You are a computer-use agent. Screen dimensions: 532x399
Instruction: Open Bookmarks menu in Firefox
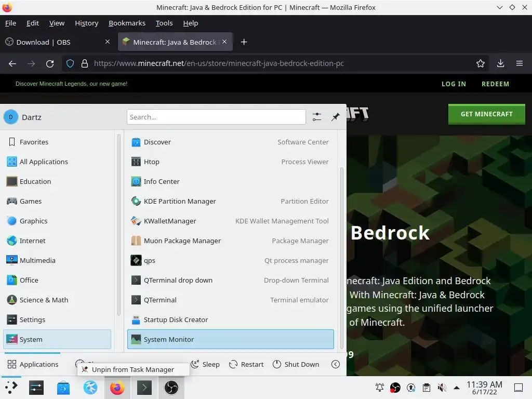(127, 23)
